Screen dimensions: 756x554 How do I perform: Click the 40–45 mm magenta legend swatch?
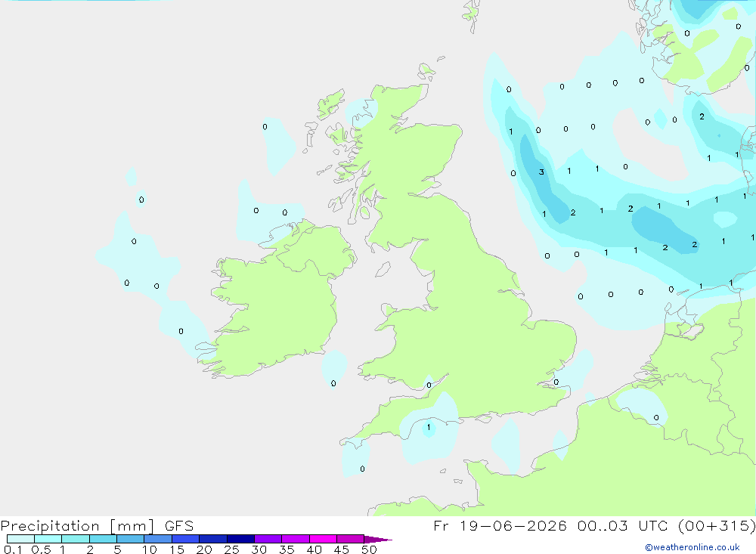click(323, 539)
